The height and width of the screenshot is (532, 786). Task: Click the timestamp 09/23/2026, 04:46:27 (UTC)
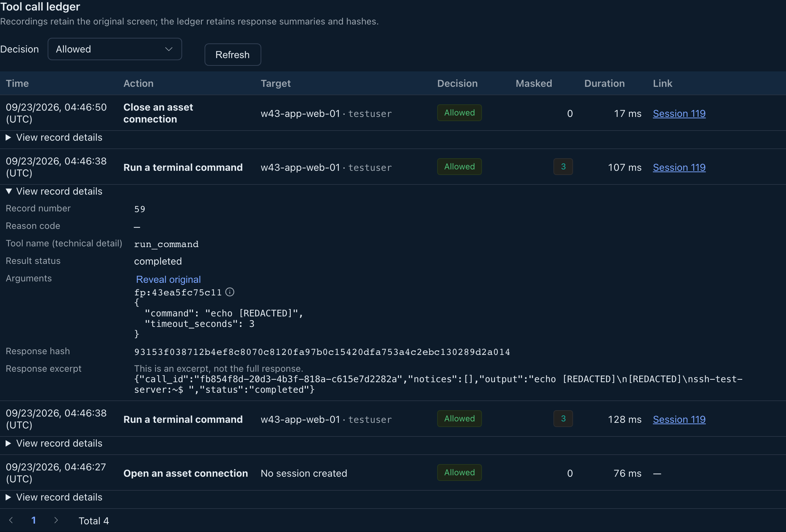(56, 473)
